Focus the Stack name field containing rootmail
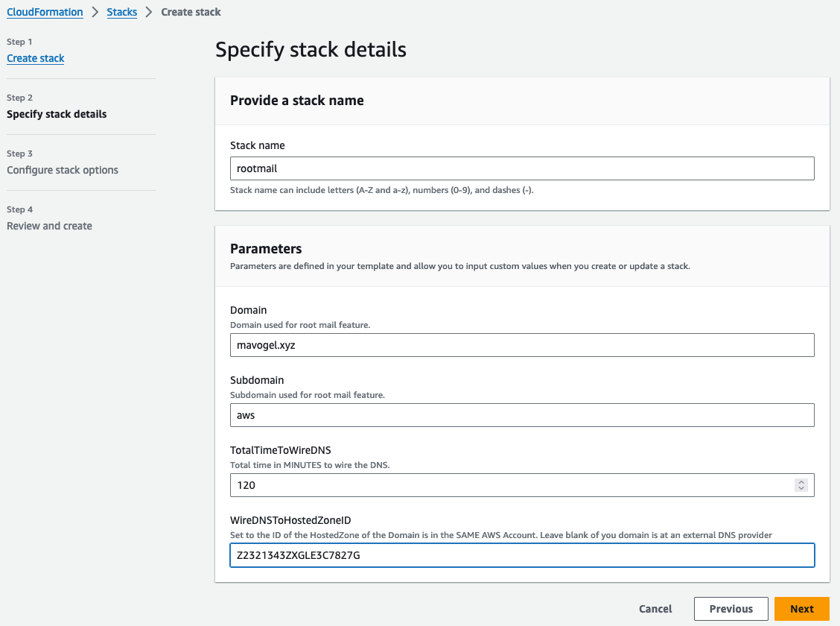Viewport: 840px width, 626px height. [x=521, y=168]
